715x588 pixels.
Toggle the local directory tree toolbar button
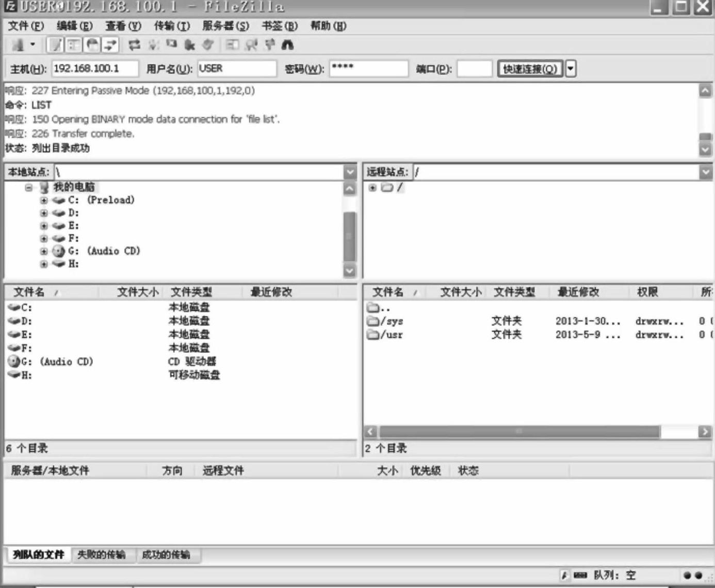74,45
